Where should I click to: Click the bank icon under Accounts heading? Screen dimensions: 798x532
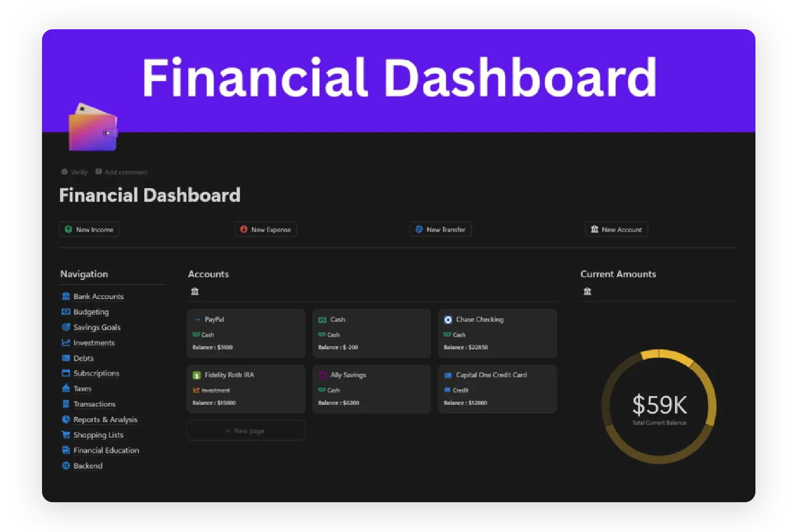coord(195,291)
